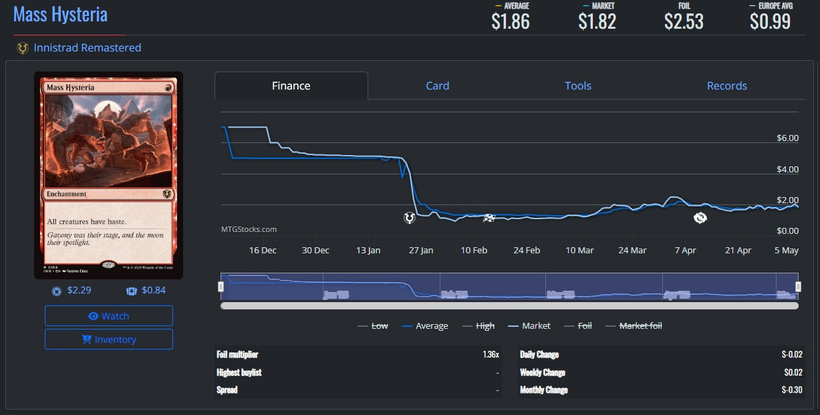Click the eye icon on Watch button

[93, 316]
